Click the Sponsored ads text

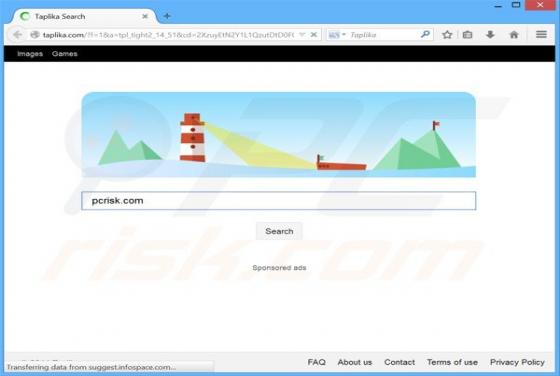[279, 268]
